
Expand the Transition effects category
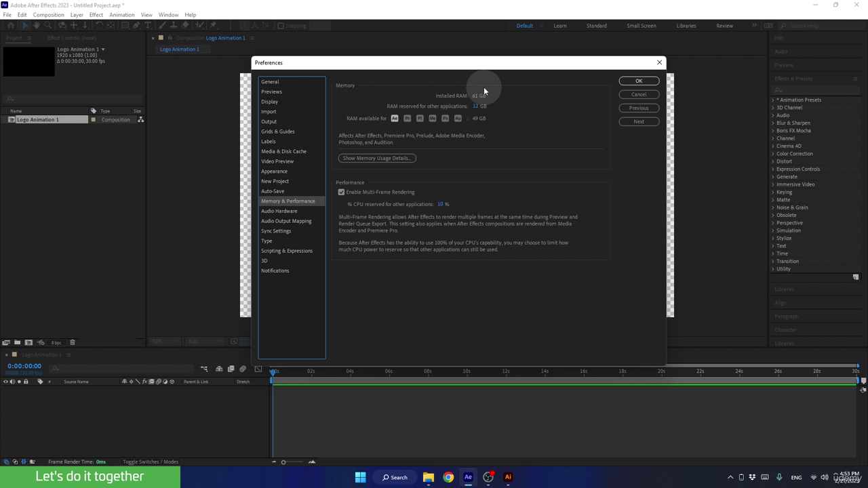pos(773,262)
